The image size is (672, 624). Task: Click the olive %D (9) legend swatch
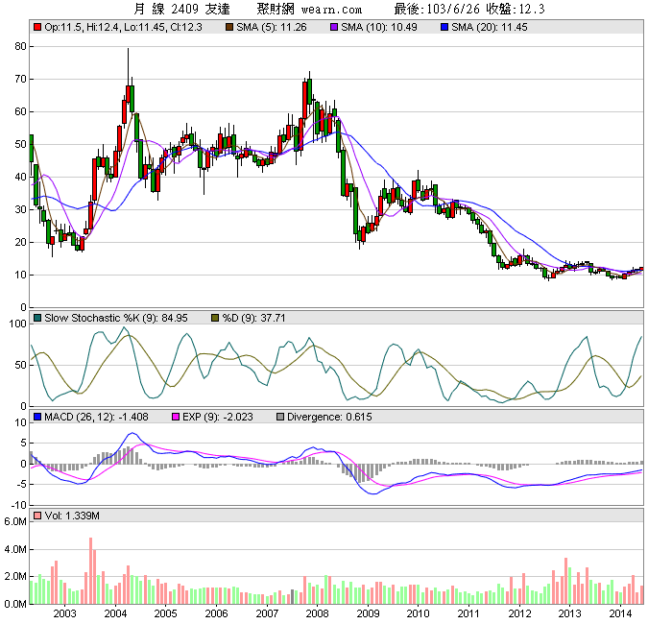click(x=215, y=318)
